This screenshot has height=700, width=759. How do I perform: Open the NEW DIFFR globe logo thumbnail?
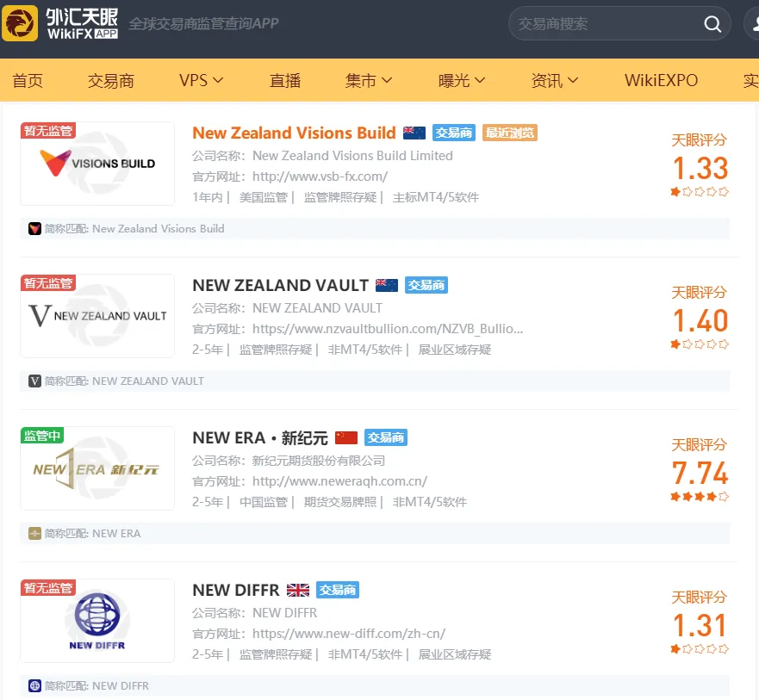coord(97,621)
